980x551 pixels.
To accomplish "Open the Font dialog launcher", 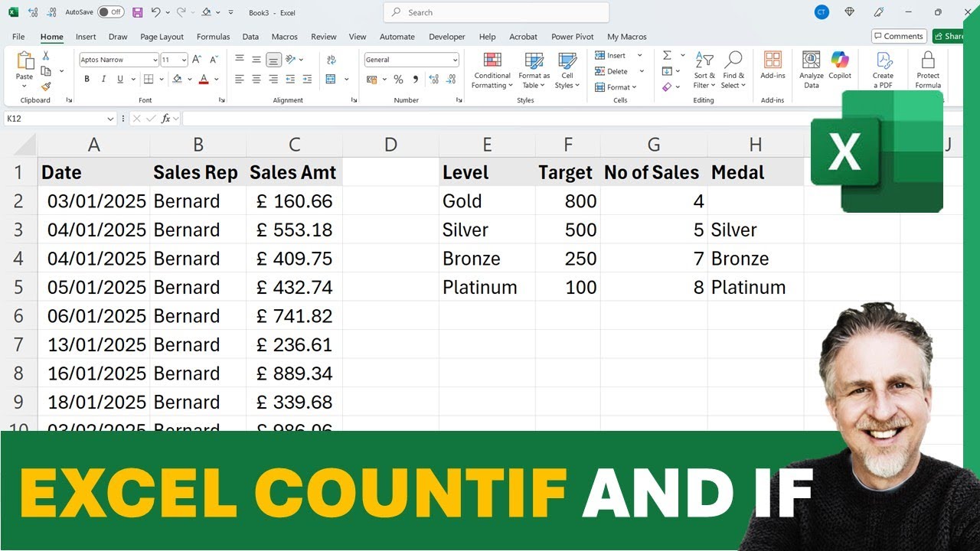I will [222, 100].
